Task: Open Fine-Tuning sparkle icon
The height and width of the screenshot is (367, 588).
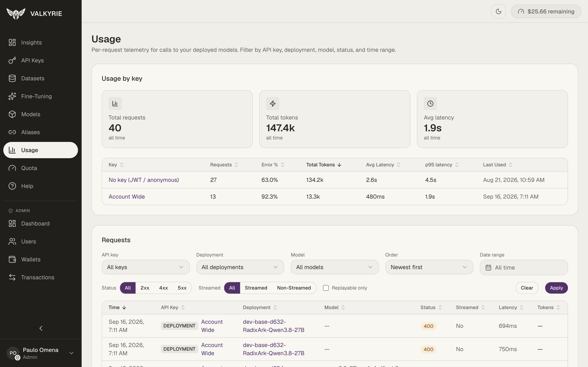Action: pyautogui.click(x=12, y=96)
